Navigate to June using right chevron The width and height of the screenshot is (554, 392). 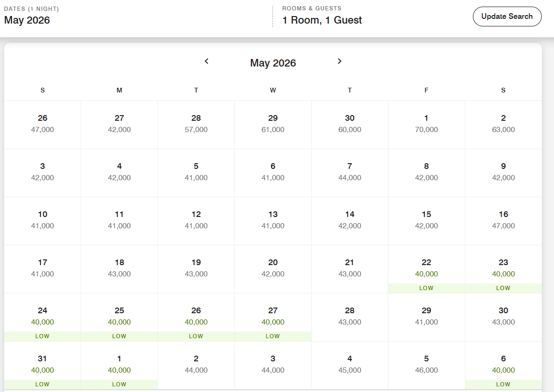[339, 61]
